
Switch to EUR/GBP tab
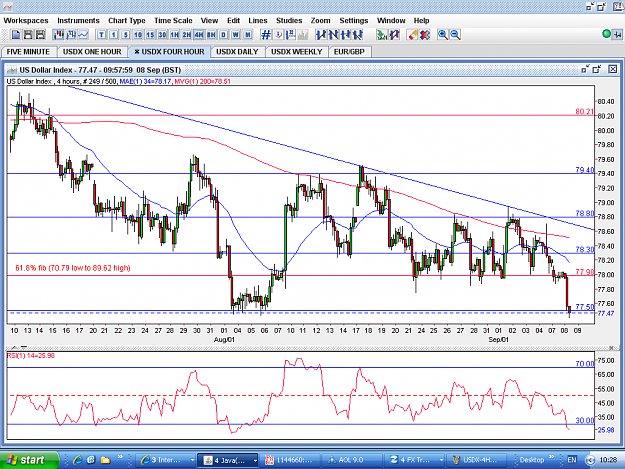tap(349, 52)
